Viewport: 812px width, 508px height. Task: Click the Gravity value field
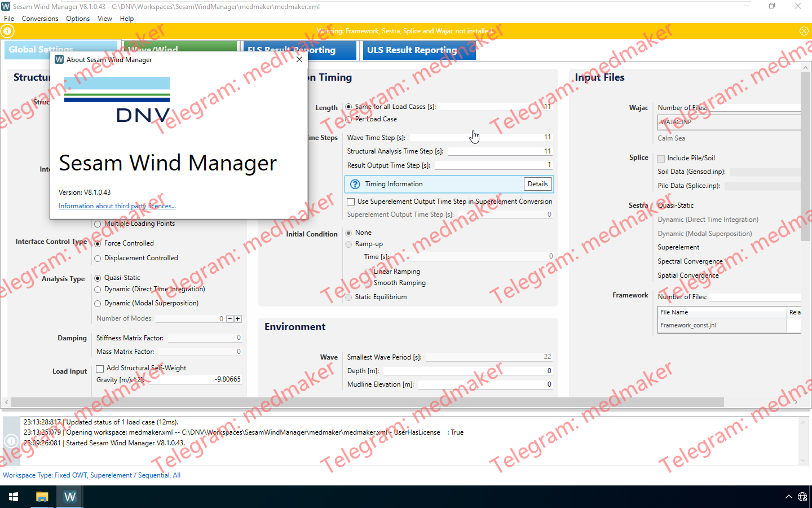coord(195,379)
